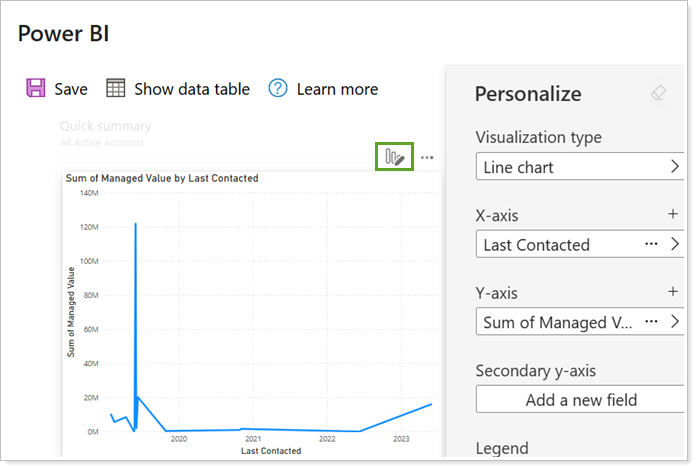Click the Show data table grid icon
Viewport: 697px width, 470px height.
116,89
